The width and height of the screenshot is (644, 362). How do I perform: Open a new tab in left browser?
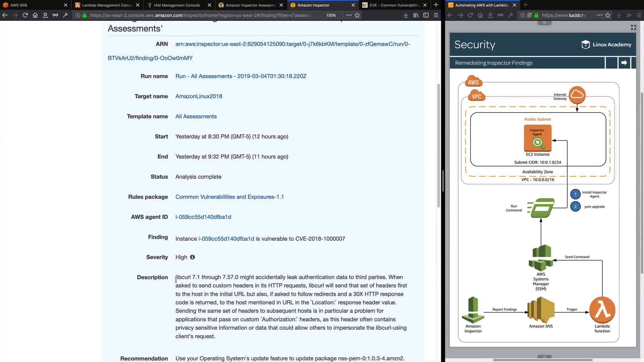coord(436,5)
